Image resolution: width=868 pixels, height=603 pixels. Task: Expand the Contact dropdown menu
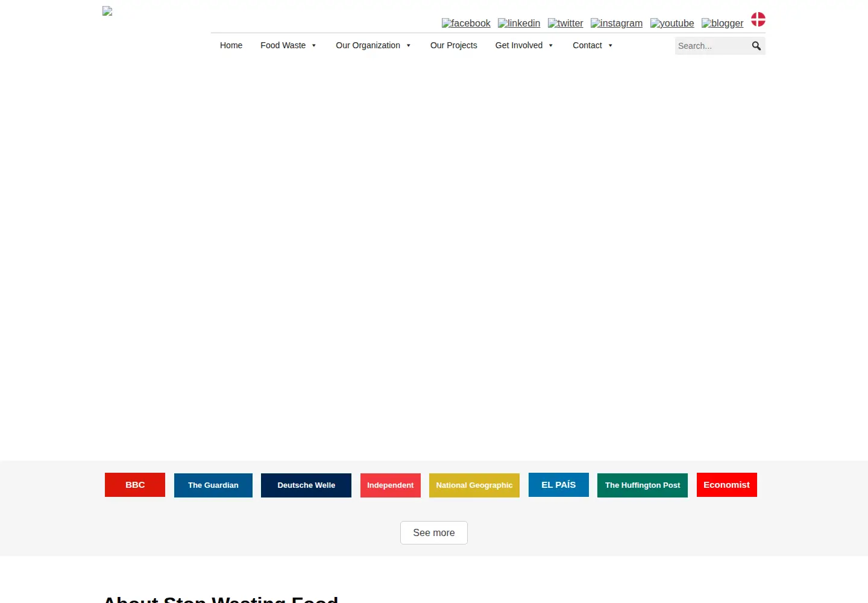click(593, 45)
